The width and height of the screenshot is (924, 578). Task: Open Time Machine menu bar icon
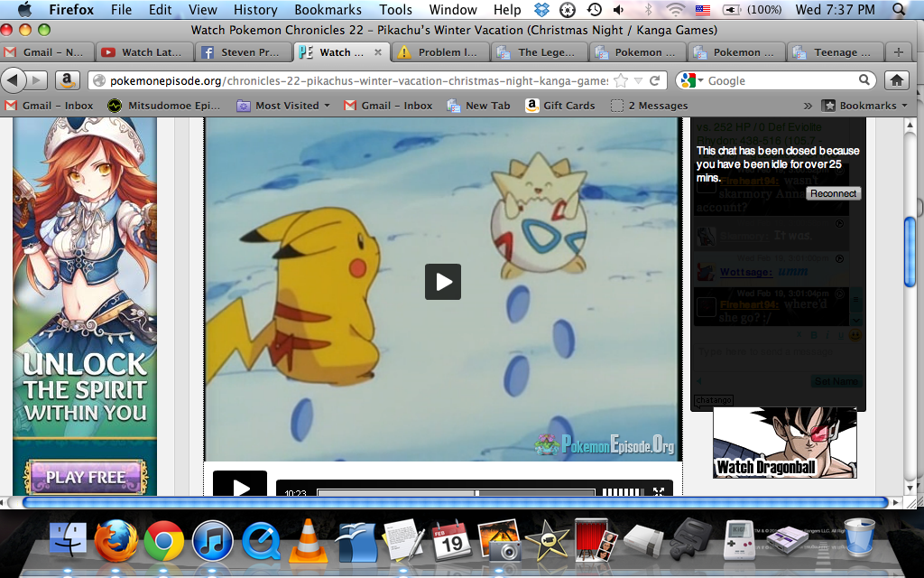[x=594, y=9]
